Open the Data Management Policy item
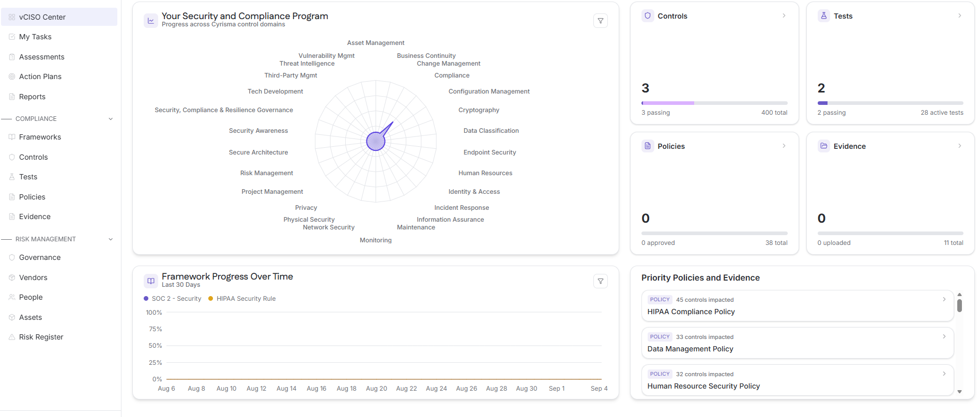This screenshot has height=417, width=980. (798, 343)
